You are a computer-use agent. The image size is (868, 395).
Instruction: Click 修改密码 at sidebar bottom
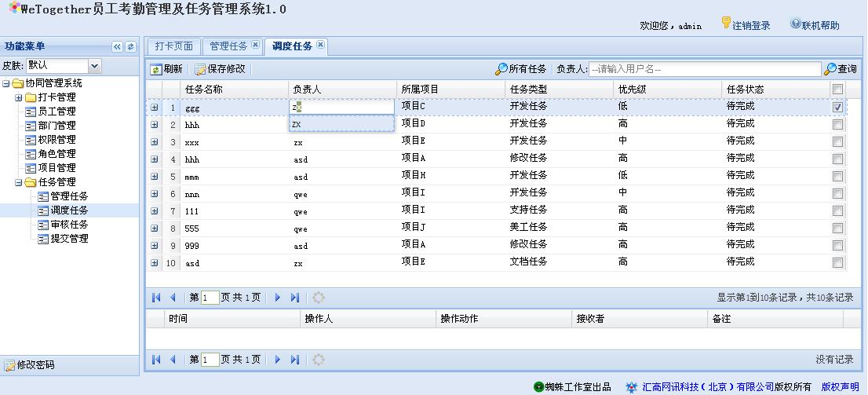pyautogui.click(x=30, y=365)
